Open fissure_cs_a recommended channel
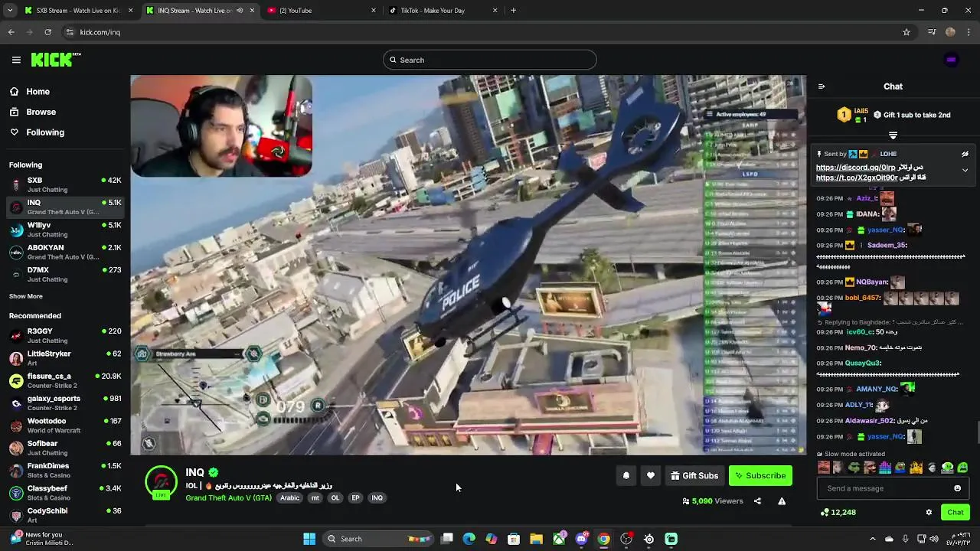The width and height of the screenshot is (980, 551). coord(65,380)
